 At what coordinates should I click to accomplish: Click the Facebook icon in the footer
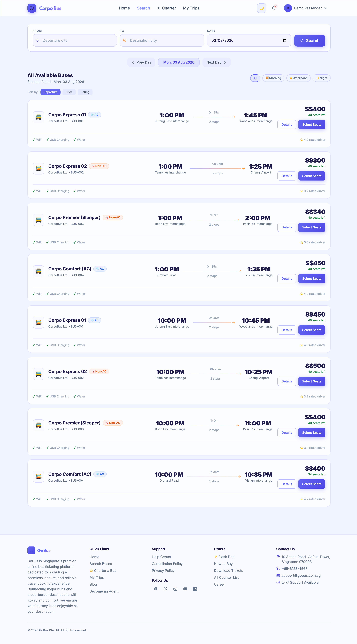point(156,589)
